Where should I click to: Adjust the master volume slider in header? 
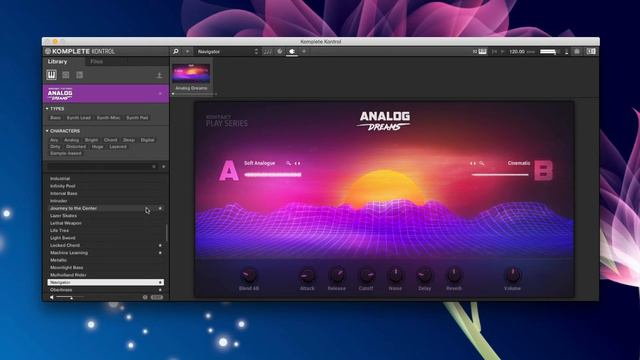pyautogui.click(x=549, y=51)
